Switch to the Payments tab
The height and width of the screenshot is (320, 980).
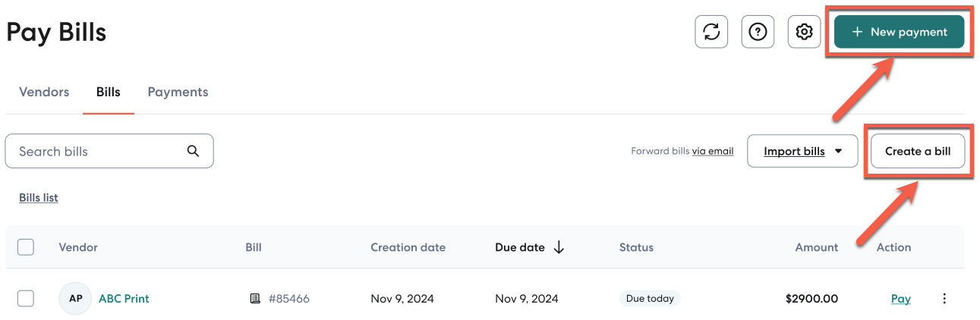[178, 92]
